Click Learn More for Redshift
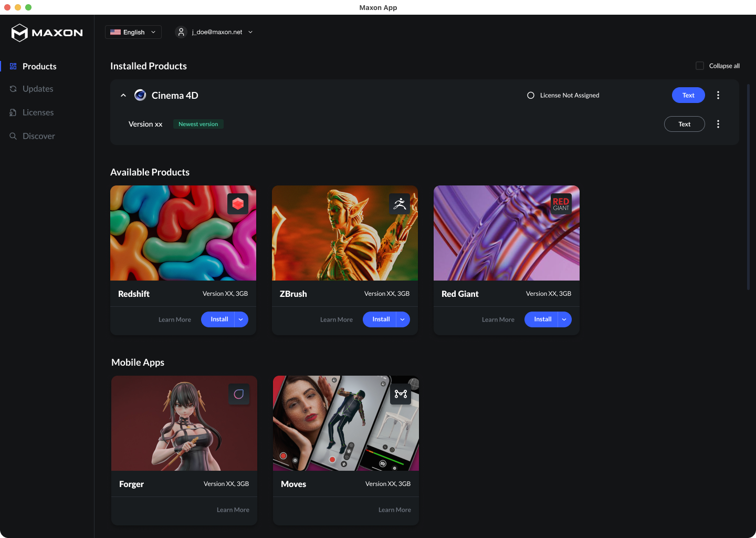The height and width of the screenshot is (538, 756). click(175, 319)
